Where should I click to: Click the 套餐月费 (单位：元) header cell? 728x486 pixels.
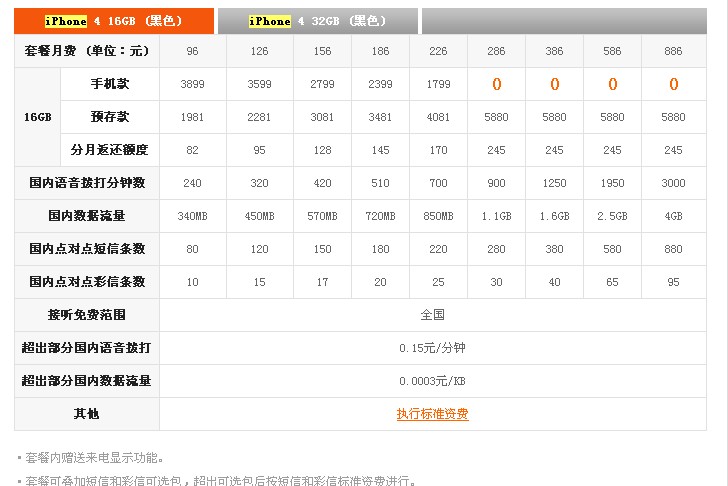click(x=87, y=51)
